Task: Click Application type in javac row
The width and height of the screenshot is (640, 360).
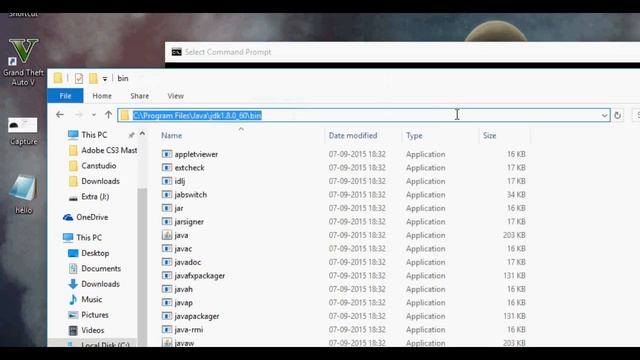Action: pos(425,249)
